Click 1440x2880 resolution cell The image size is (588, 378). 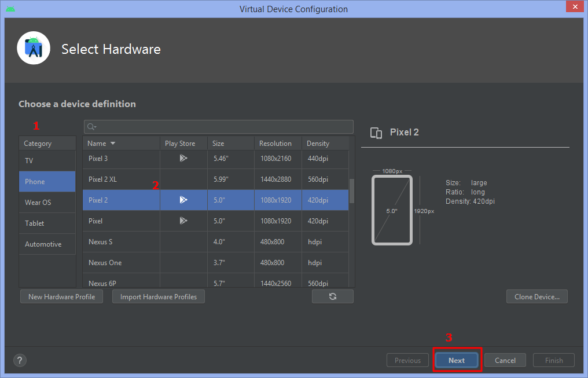pyautogui.click(x=278, y=179)
